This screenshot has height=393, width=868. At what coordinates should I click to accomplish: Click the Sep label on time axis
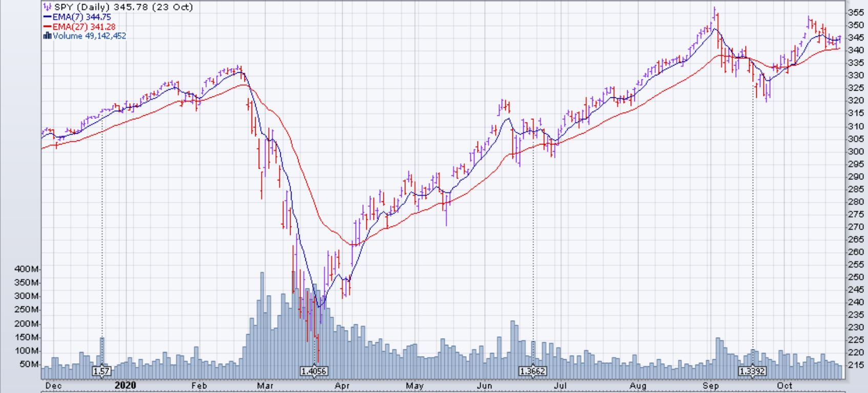(711, 385)
